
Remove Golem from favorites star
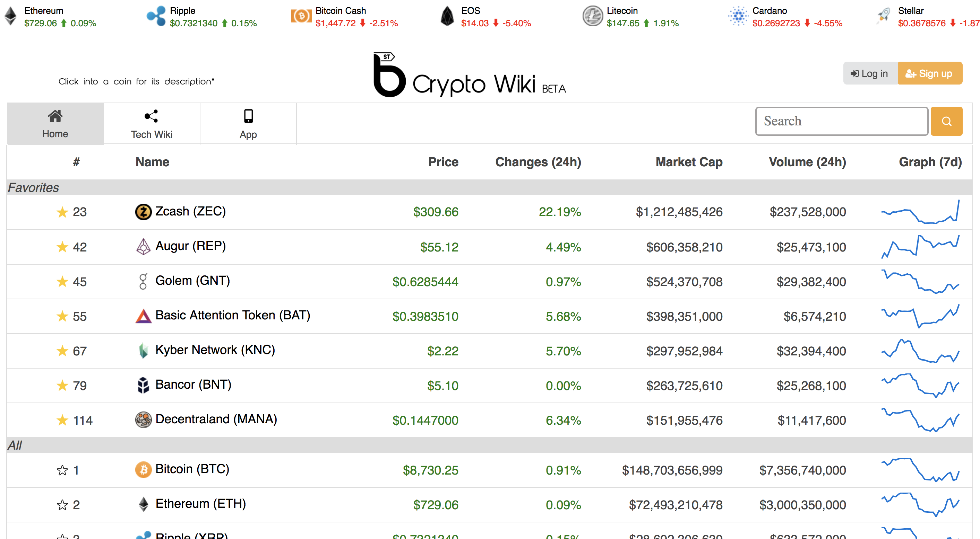pos(62,282)
